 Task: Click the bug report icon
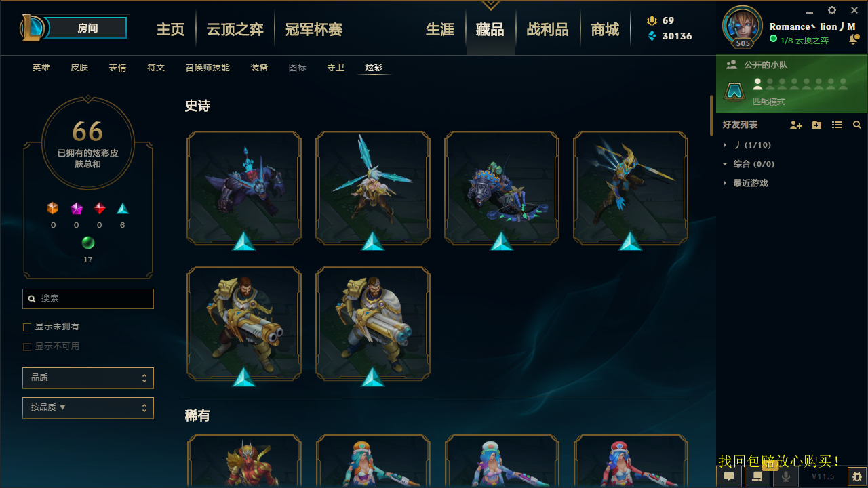click(x=856, y=476)
